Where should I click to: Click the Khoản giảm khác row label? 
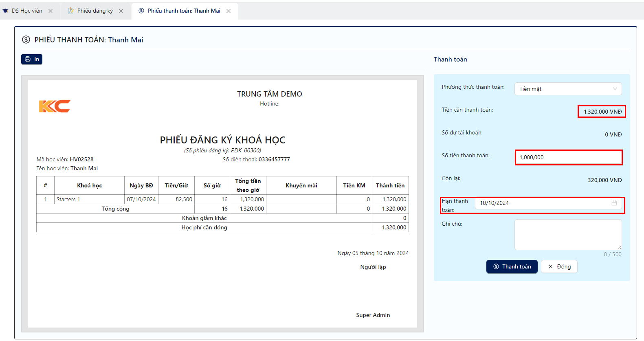pyautogui.click(x=204, y=218)
